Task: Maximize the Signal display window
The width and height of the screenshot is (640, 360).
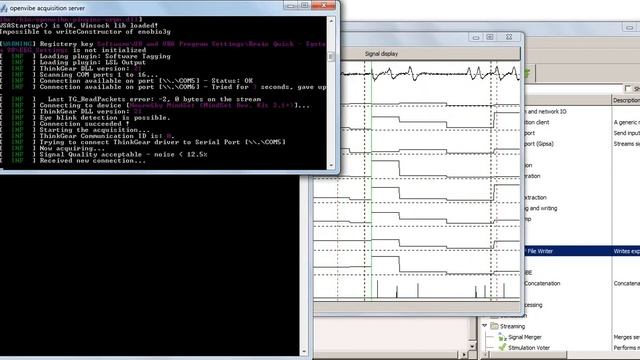Action: point(490,37)
